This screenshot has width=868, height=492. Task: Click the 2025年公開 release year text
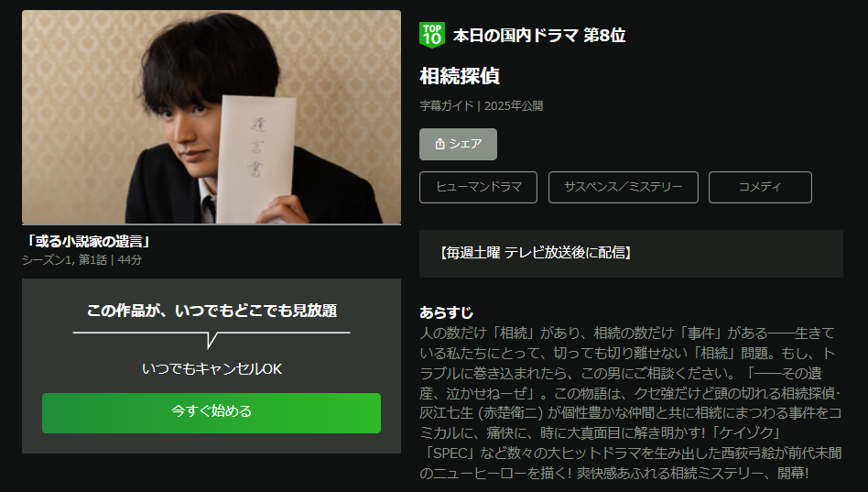514,106
